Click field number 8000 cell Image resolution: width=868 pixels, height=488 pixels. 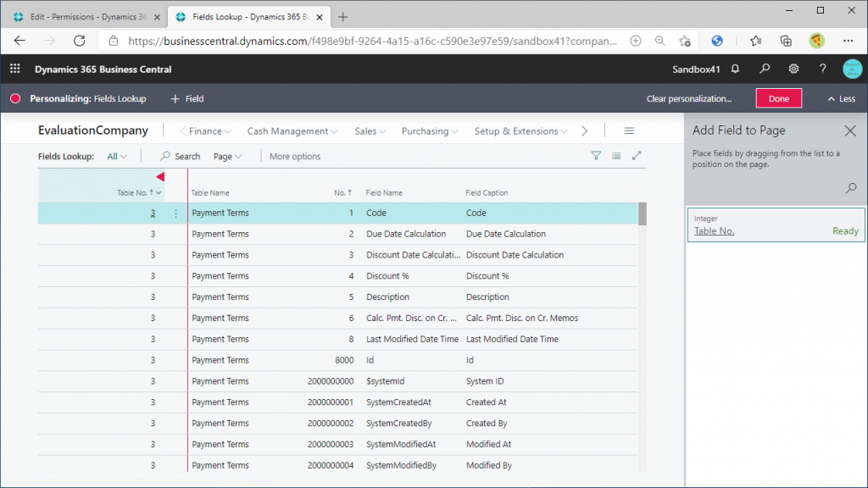point(344,360)
